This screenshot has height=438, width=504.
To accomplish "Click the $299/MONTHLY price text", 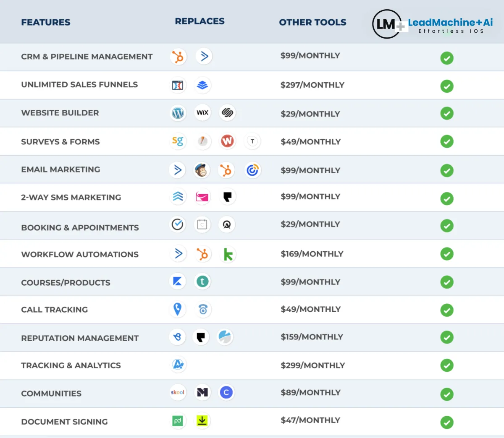I will coord(313,365).
